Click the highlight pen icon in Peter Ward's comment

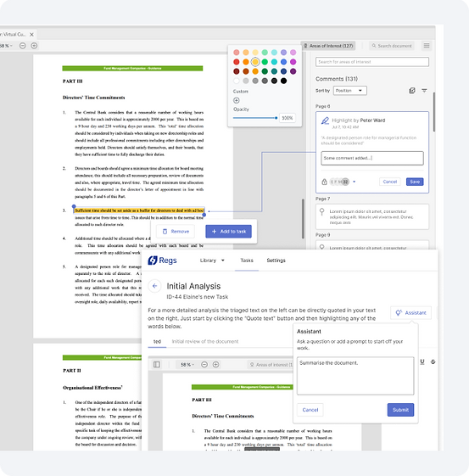coord(325,120)
